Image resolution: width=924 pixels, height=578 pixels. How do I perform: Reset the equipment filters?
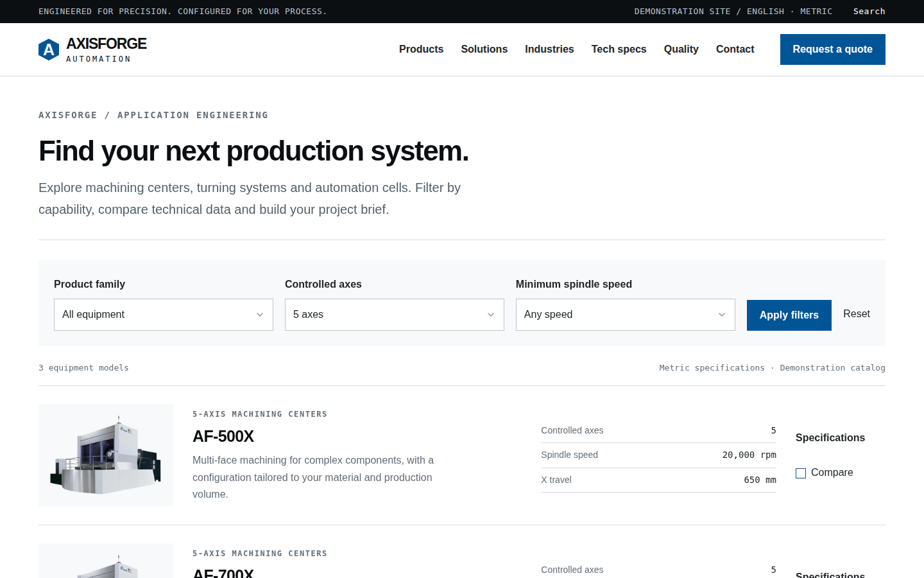(x=857, y=314)
